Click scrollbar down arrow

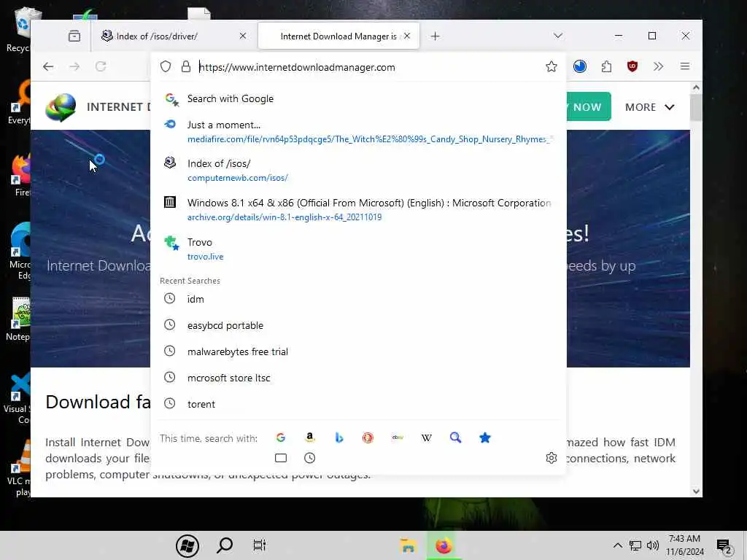696,491
